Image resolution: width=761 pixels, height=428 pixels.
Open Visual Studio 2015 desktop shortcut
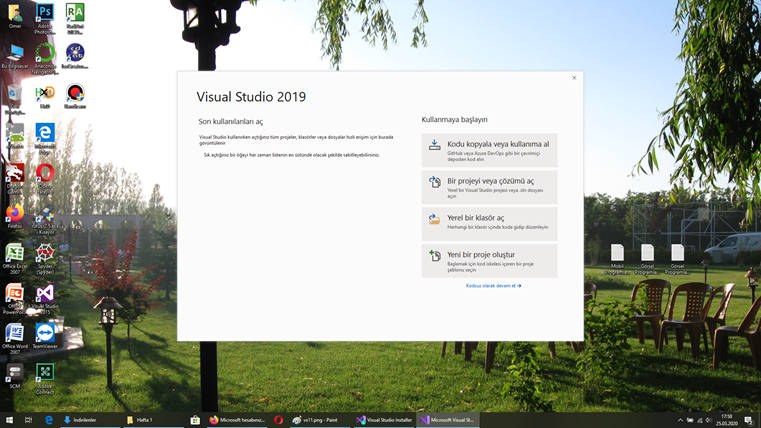pos(45,295)
